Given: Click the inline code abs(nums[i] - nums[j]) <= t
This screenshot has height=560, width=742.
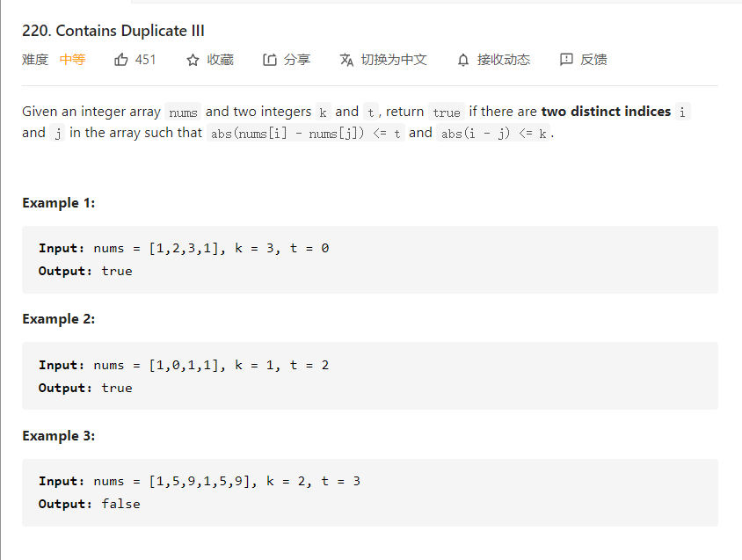Looking at the screenshot, I should pyautogui.click(x=306, y=134).
